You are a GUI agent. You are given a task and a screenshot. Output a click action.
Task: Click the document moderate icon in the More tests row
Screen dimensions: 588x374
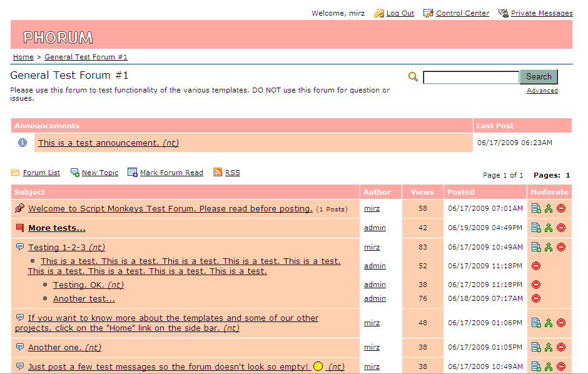(x=536, y=228)
